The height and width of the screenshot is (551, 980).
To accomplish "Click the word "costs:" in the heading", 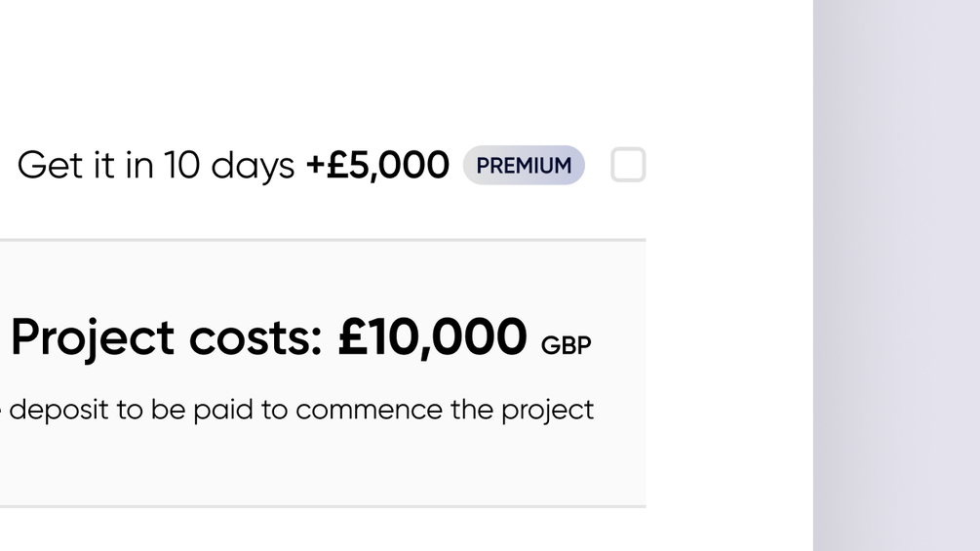I will pyautogui.click(x=255, y=338).
